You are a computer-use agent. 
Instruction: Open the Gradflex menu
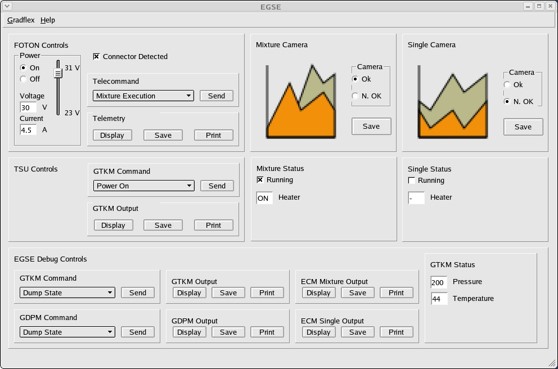tap(21, 20)
